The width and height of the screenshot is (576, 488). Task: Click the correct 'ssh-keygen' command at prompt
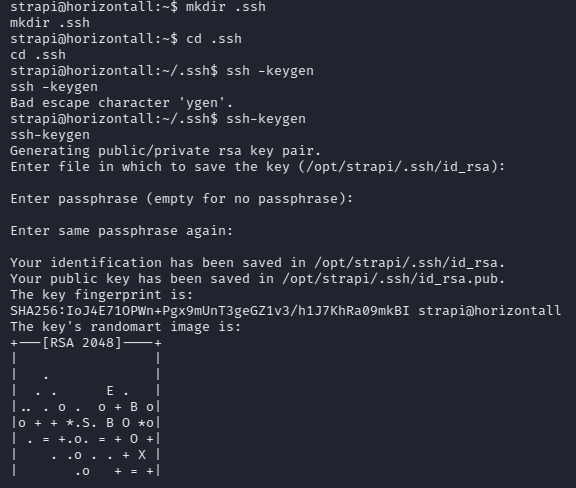pos(266,119)
